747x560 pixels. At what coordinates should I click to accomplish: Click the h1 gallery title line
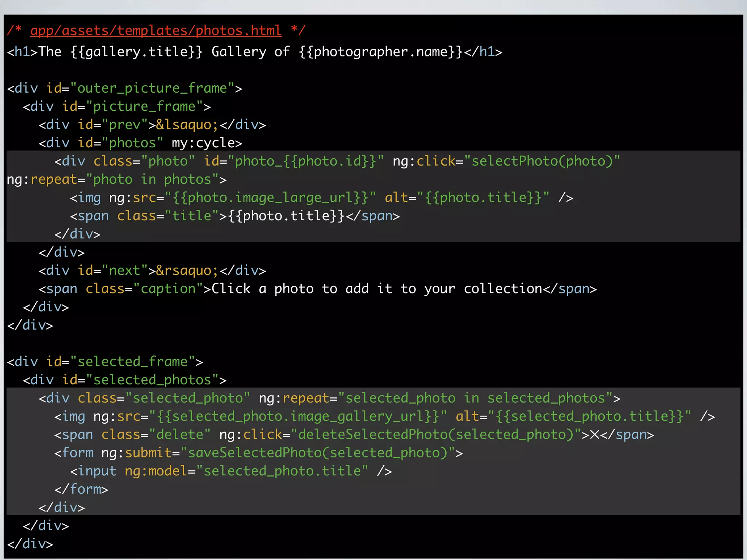254,52
